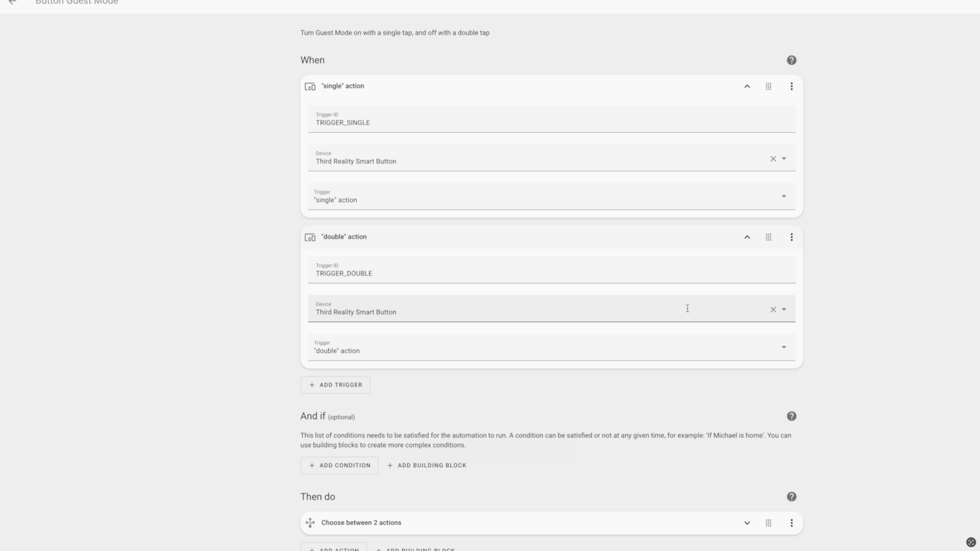The image size is (980, 551).
Task: Open the "double" action three-dot menu
Action: (791, 237)
